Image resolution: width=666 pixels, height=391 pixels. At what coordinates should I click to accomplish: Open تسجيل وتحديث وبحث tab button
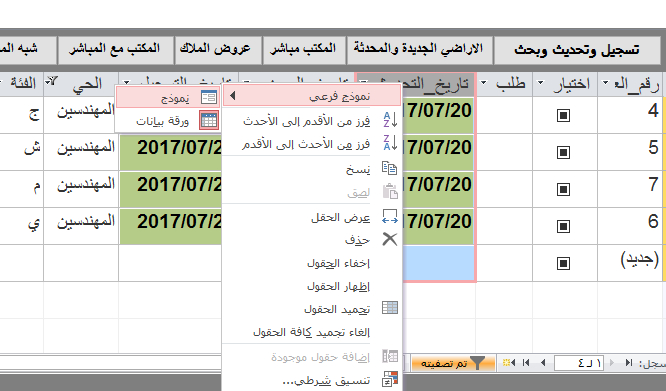point(578,50)
